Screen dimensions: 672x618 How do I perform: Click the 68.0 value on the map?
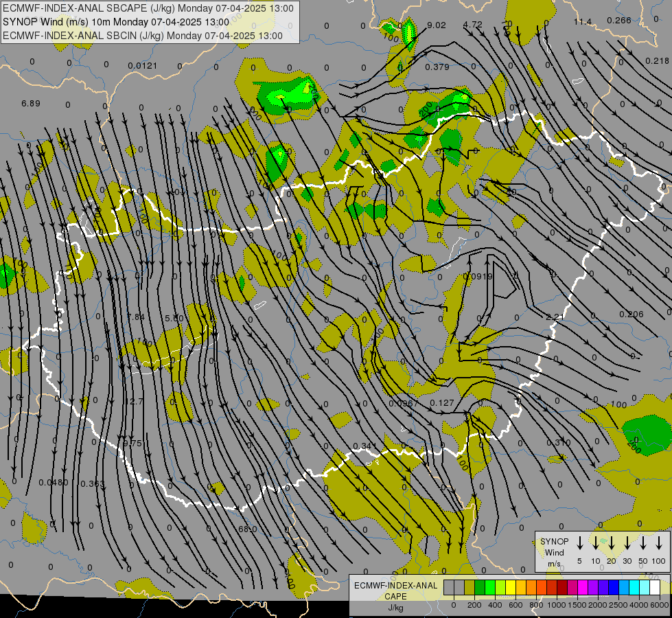coord(247,529)
